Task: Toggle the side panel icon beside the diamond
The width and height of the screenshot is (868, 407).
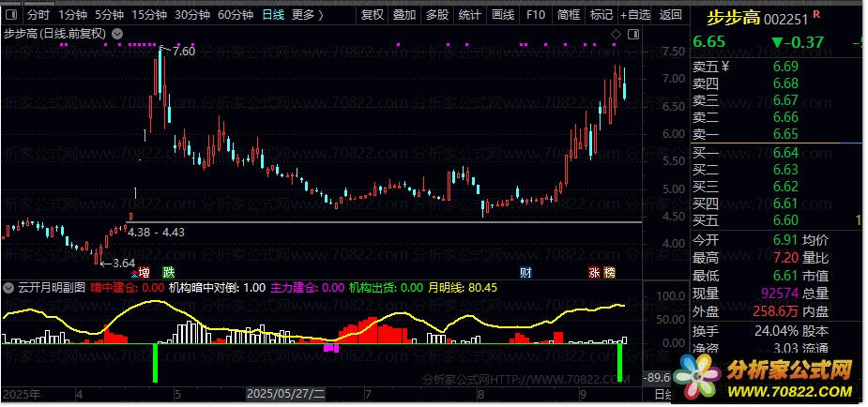Action: pyautogui.click(x=632, y=34)
